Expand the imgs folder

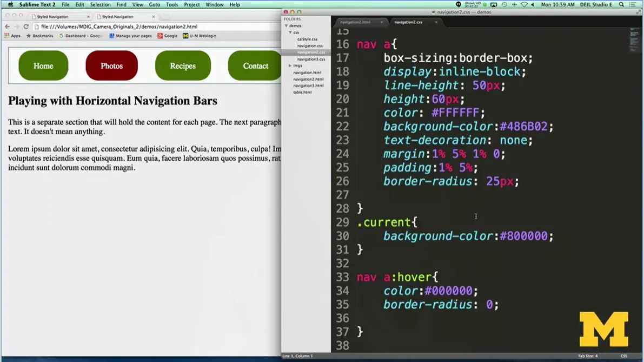290,65
